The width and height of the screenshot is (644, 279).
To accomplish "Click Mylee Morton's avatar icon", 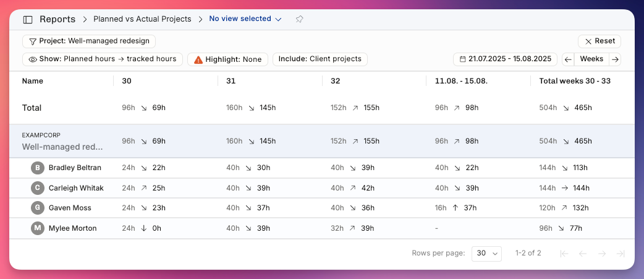I will click(x=37, y=228).
